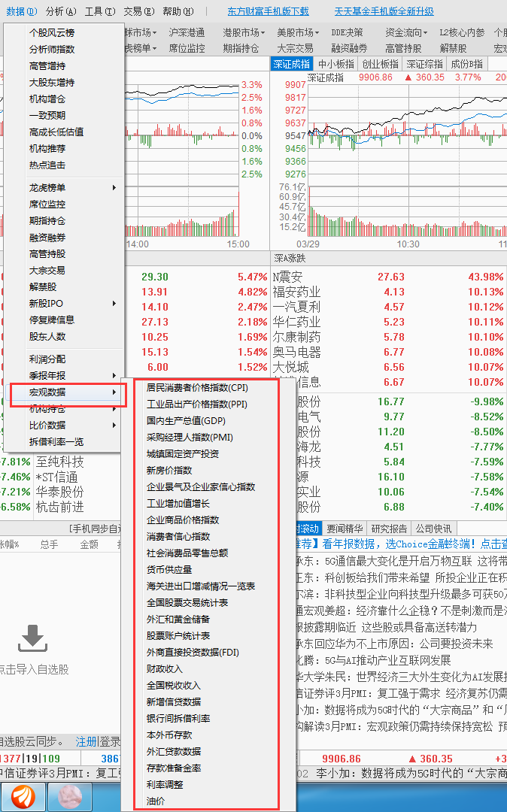Switch to the 中小板指 tab
Viewport: 507px width, 812px height.
336,64
